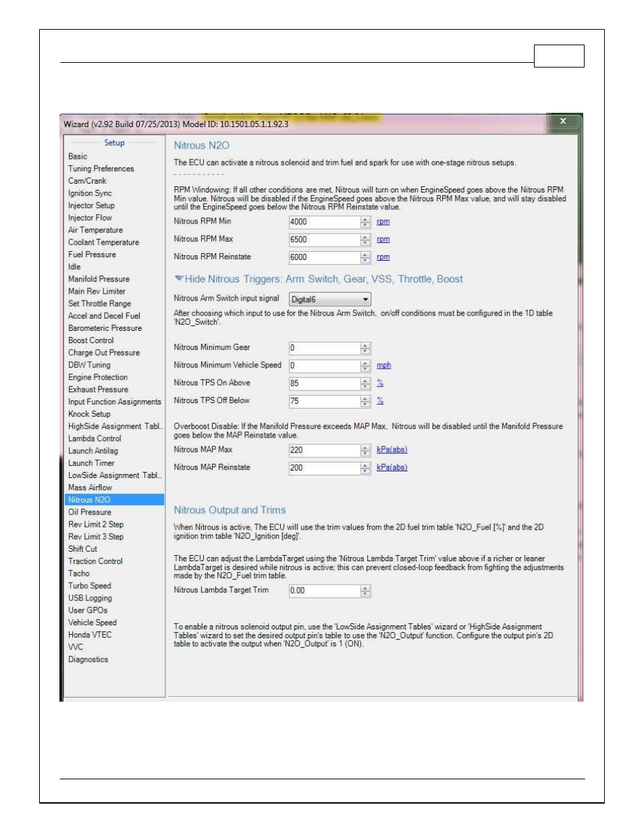Viewport: 644px width, 834px height.
Task: Adjust the Nitrous RPM Max spinner
Action: pyautogui.click(x=365, y=240)
